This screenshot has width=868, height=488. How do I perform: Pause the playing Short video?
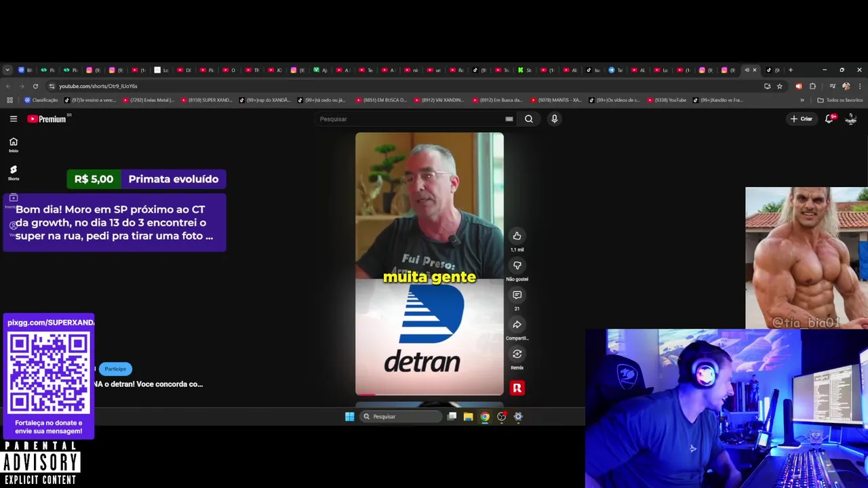429,264
